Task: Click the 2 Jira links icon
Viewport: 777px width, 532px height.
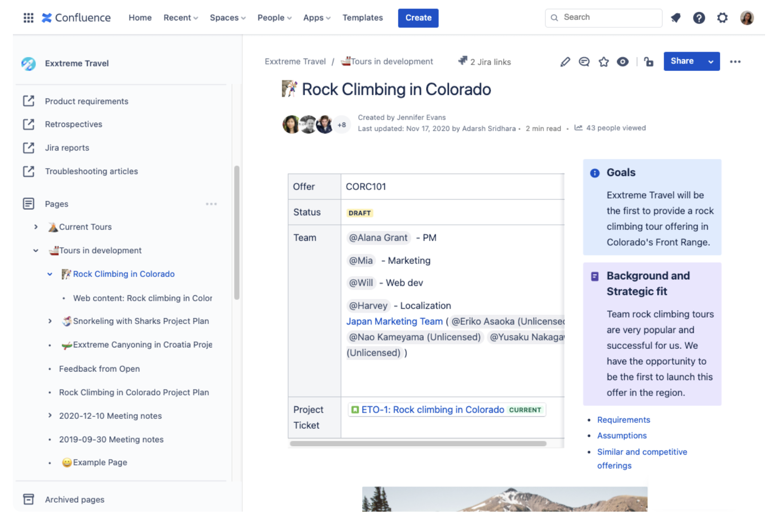Action: (462, 61)
